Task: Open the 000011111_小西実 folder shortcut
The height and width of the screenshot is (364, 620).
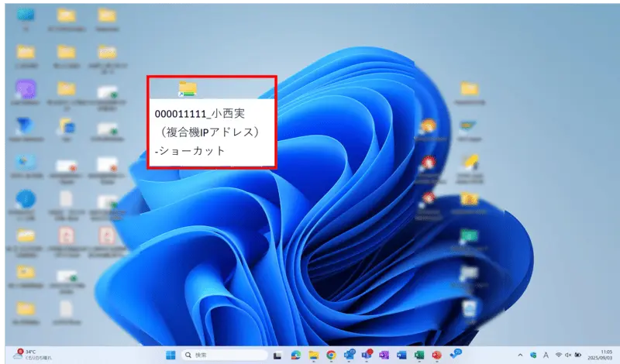Action: 188,88
